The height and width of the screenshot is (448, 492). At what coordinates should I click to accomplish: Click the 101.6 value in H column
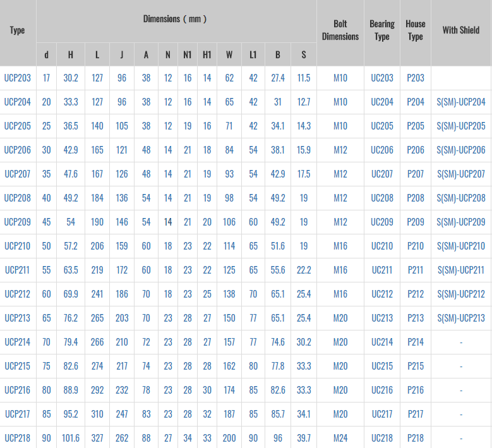pyautogui.click(x=70, y=438)
